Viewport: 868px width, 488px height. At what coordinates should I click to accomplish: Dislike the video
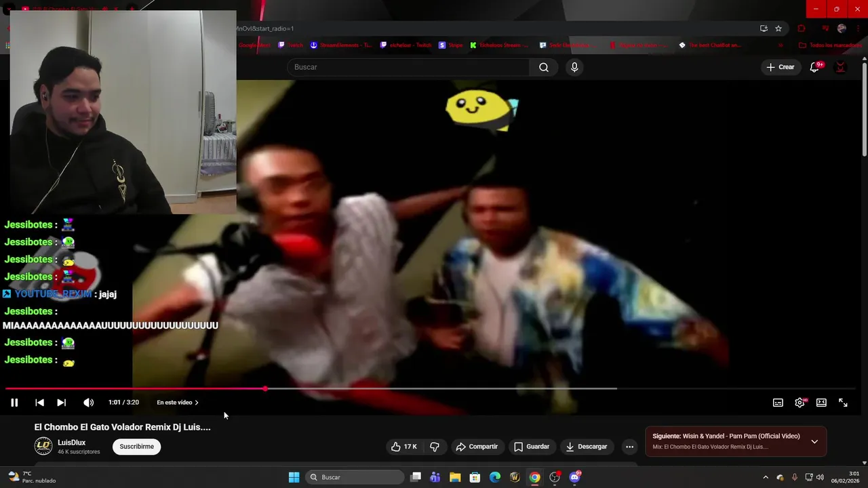coord(435,447)
